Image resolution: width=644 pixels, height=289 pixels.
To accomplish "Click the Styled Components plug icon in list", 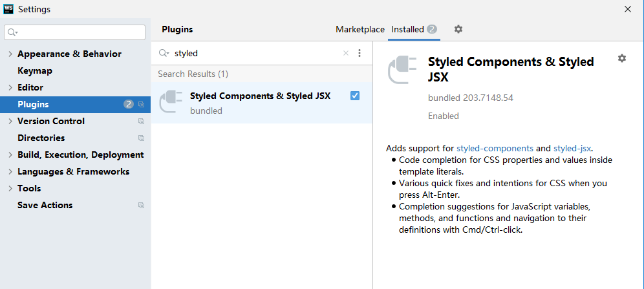I will point(171,102).
